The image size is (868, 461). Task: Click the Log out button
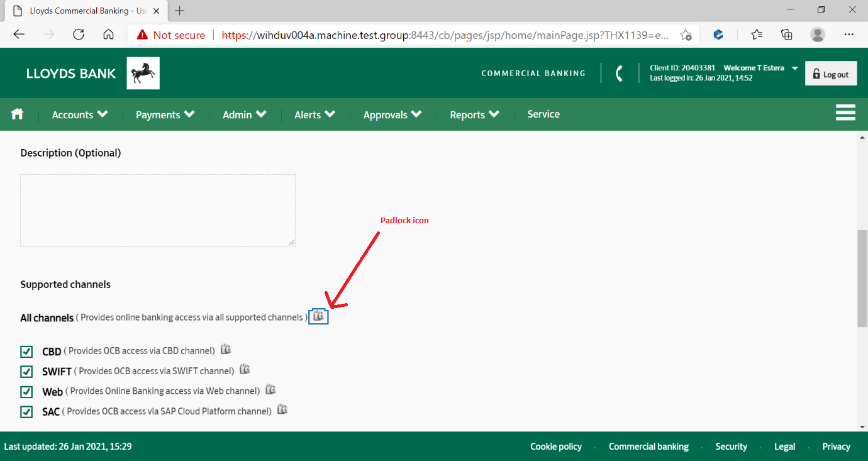pyautogui.click(x=831, y=74)
